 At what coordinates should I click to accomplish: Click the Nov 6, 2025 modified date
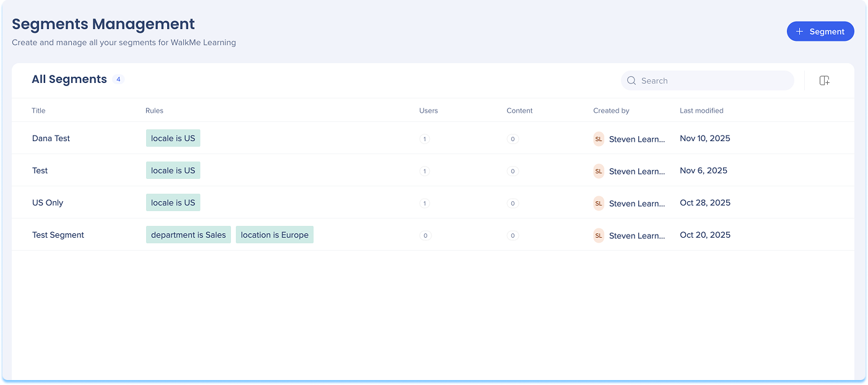[x=703, y=171]
